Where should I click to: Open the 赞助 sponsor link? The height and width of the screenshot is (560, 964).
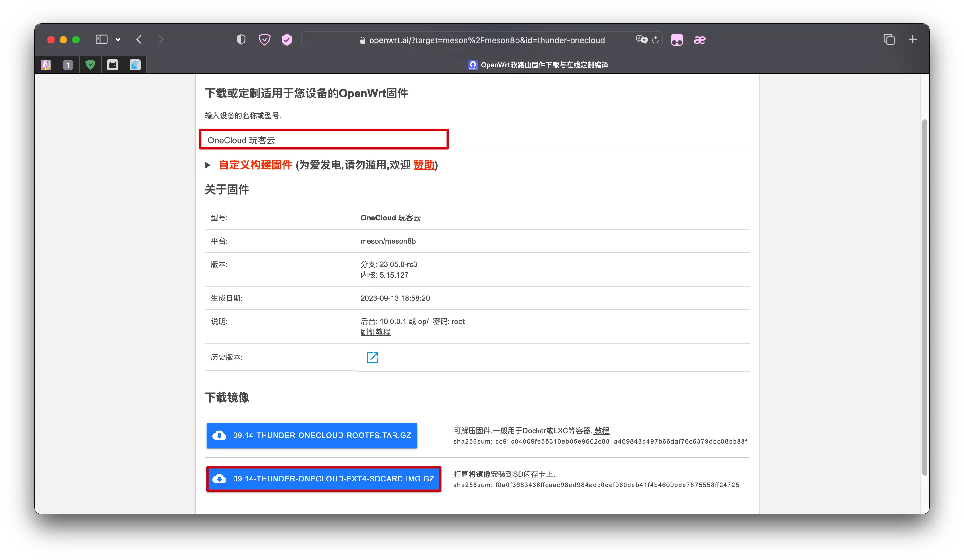coord(424,165)
